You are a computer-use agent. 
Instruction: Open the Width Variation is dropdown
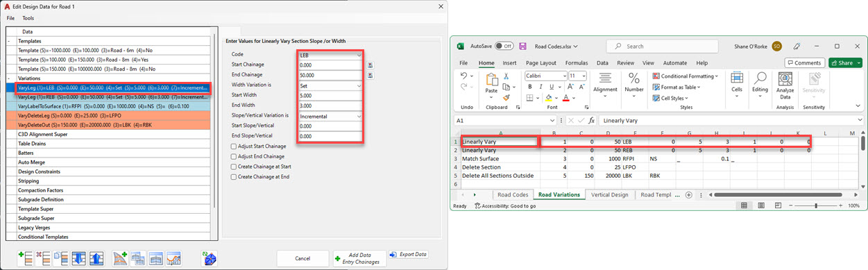click(330, 86)
